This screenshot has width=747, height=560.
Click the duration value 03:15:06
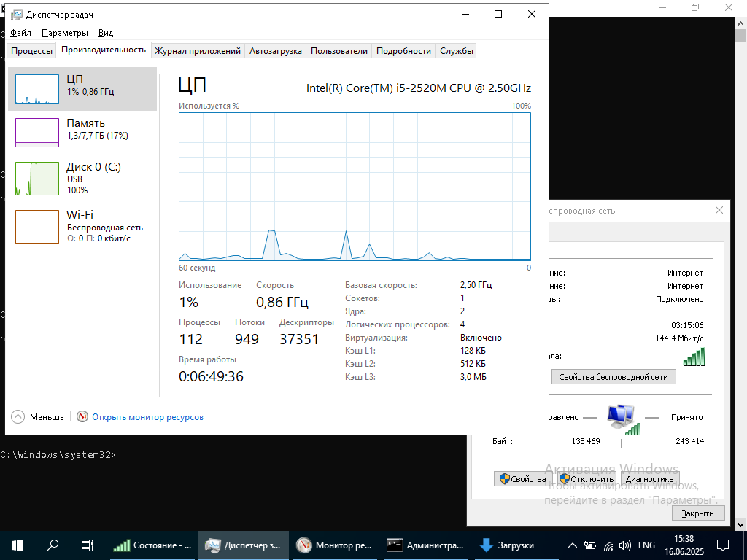click(x=687, y=325)
